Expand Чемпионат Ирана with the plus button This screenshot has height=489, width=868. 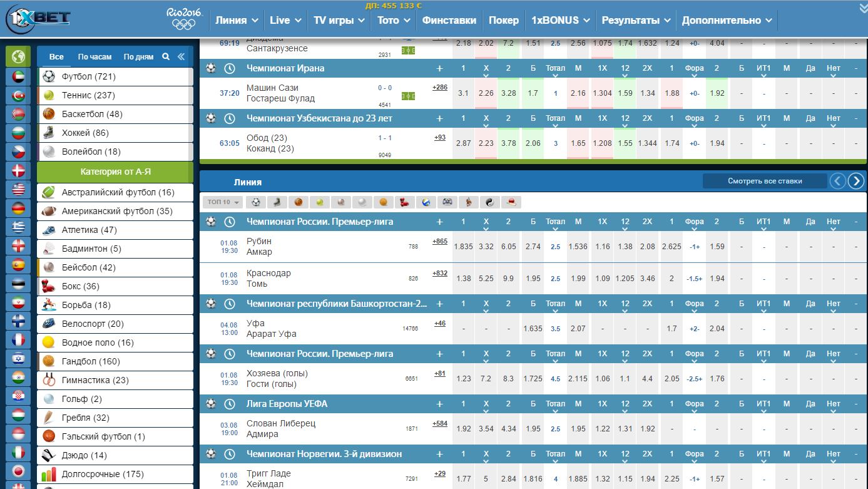click(x=440, y=67)
